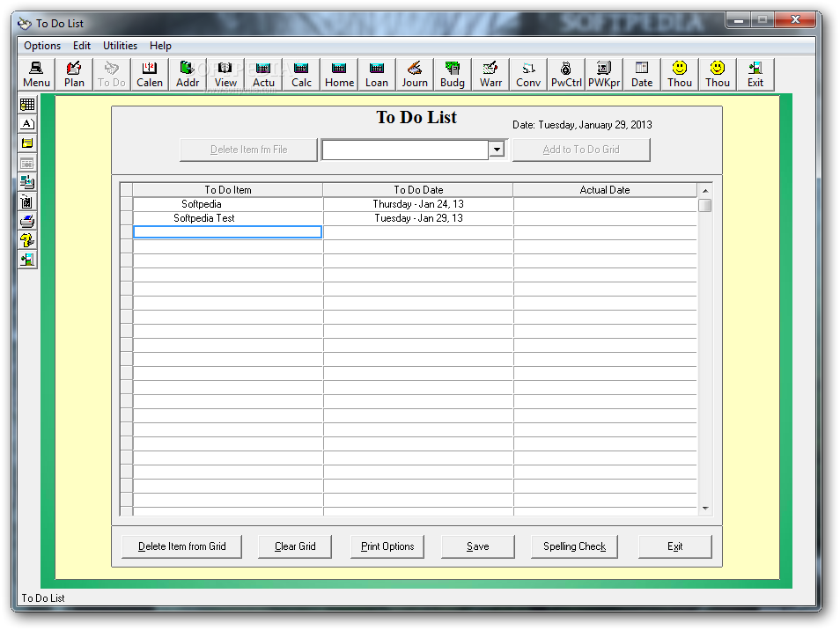This screenshot has height=630, width=840.
Task: Open the Edit menu
Action: [x=82, y=46]
